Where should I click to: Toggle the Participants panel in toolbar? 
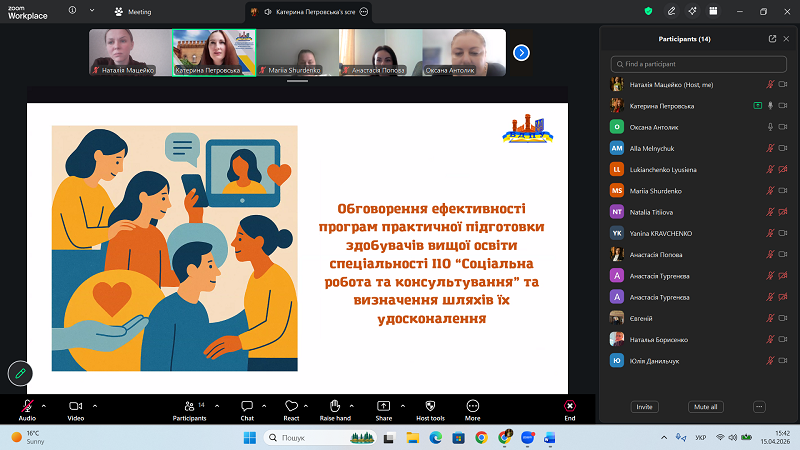pyautogui.click(x=188, y=406)
